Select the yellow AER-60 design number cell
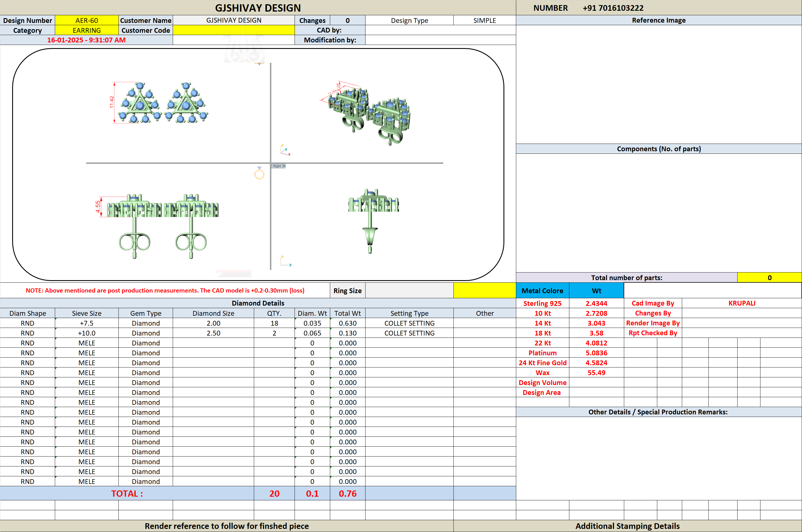802x532 pixels. 87,20
